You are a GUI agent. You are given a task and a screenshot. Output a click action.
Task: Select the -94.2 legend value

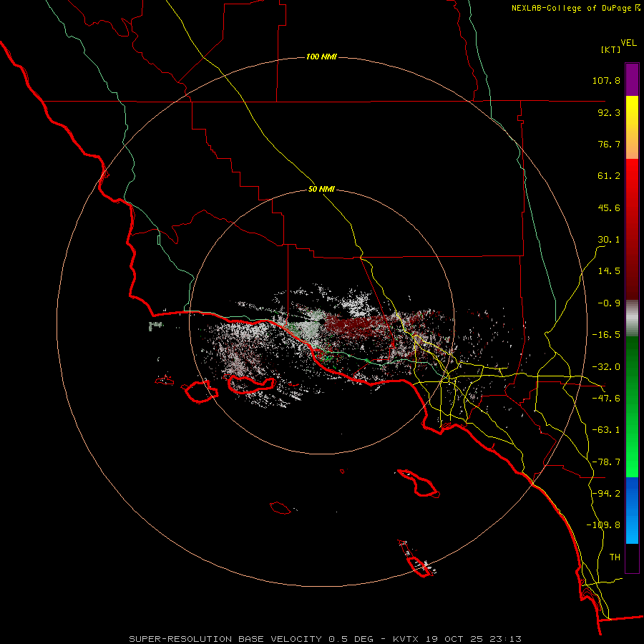coord(606,494)
